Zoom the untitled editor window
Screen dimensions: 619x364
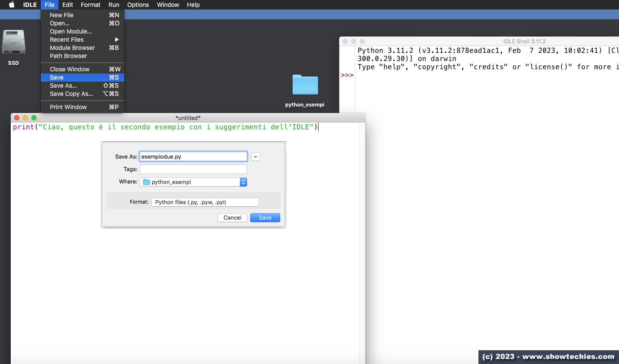click(34, 118)
